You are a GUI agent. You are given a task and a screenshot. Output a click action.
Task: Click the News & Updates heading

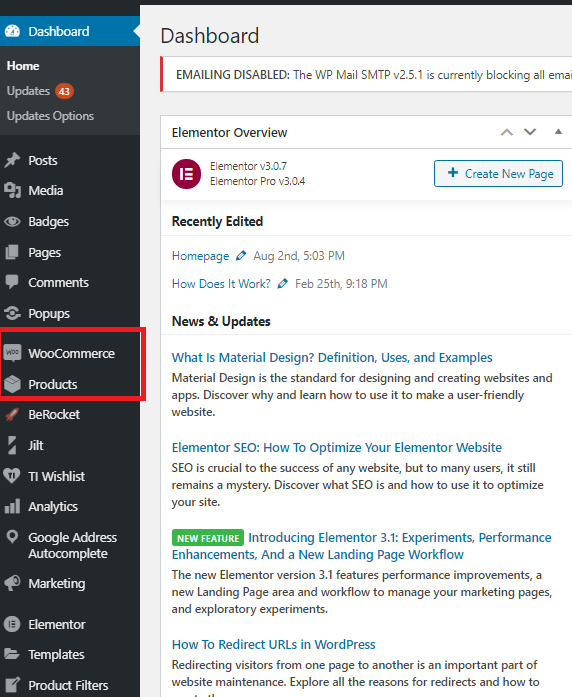pyautogui.click(x=221, y=321)
